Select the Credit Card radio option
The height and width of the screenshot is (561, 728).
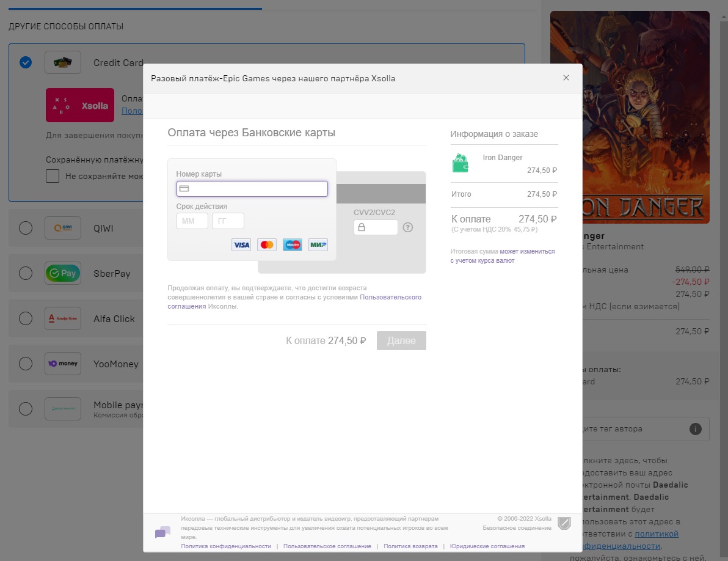26,62
